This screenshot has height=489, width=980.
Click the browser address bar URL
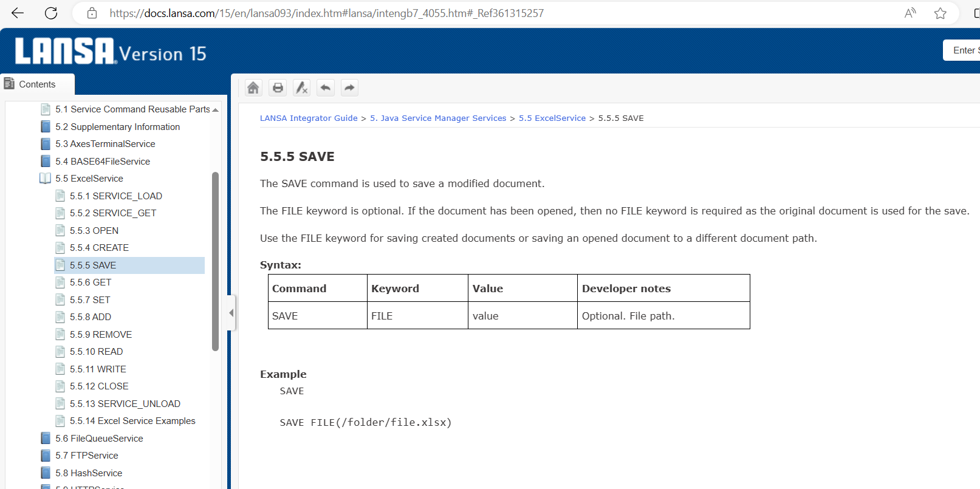click(x=326, y=13)
